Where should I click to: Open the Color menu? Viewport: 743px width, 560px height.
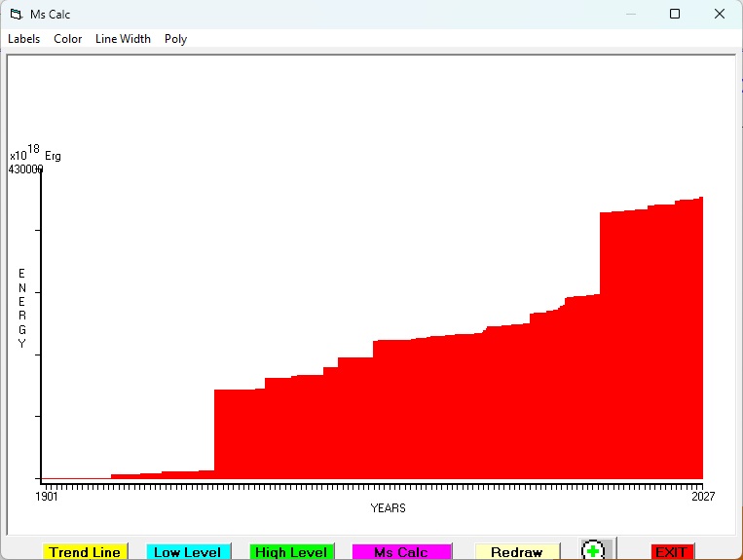[68, 39]
